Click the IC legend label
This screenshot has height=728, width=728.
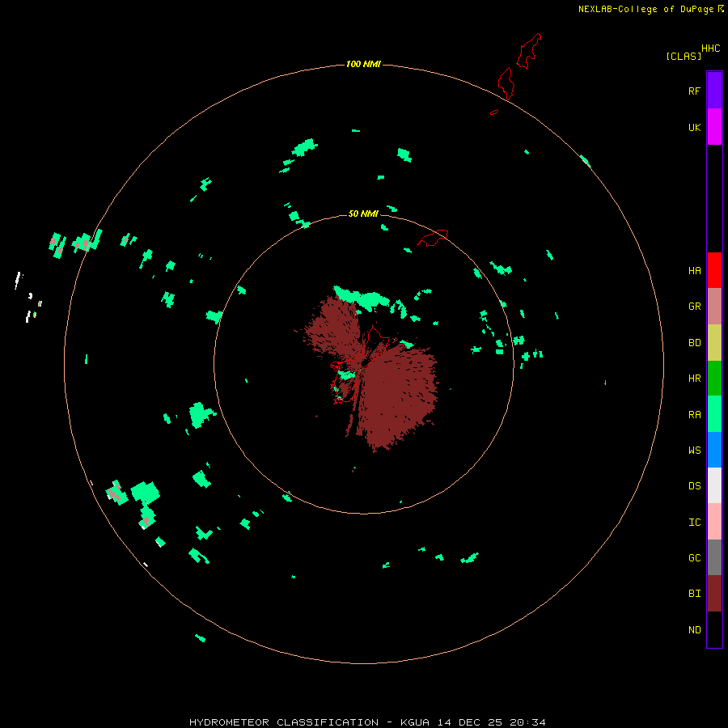(694, 523)
